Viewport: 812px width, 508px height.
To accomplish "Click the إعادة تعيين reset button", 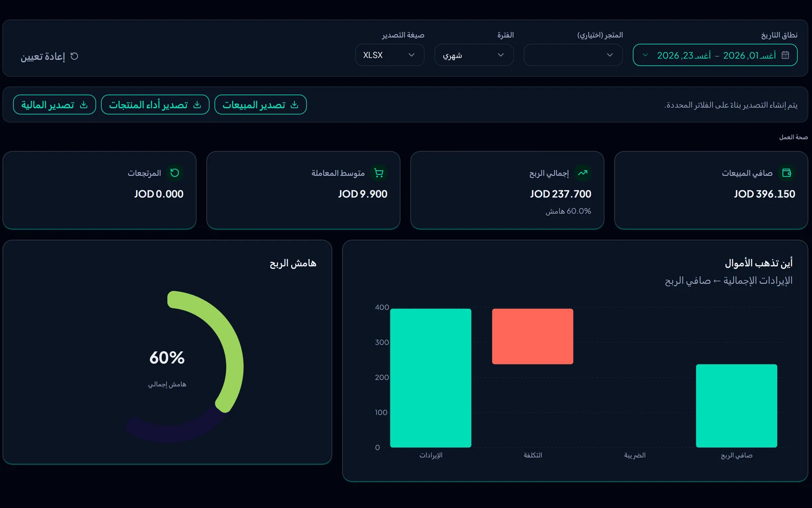I will (49, 56).
